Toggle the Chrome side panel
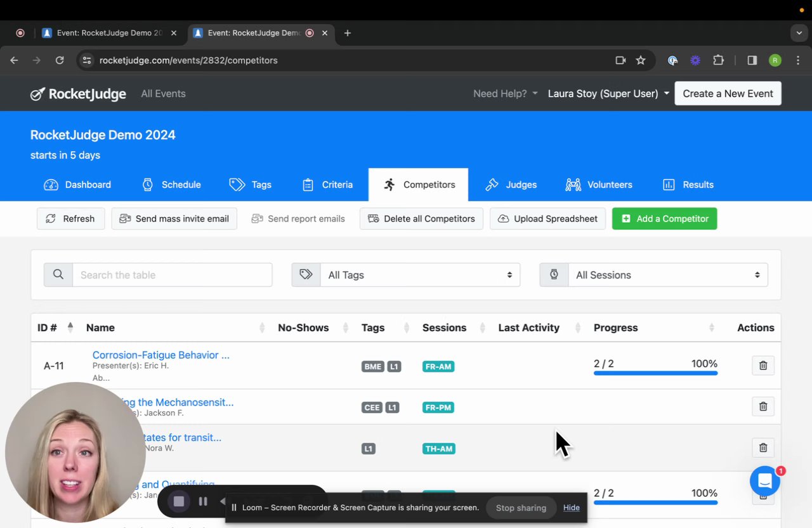The height and width of the screenshot is (528, 812). (x=752, y=60)
